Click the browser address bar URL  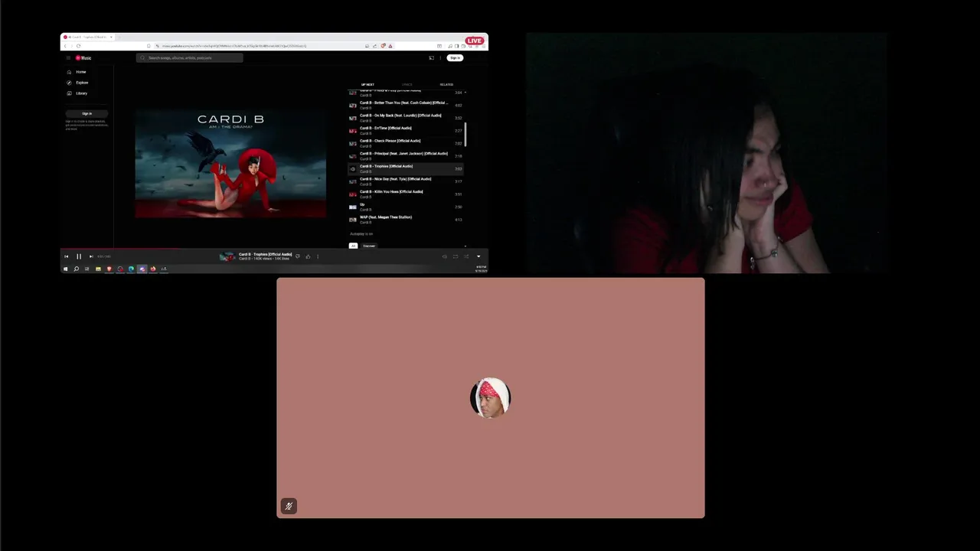[x=234, y=46]
